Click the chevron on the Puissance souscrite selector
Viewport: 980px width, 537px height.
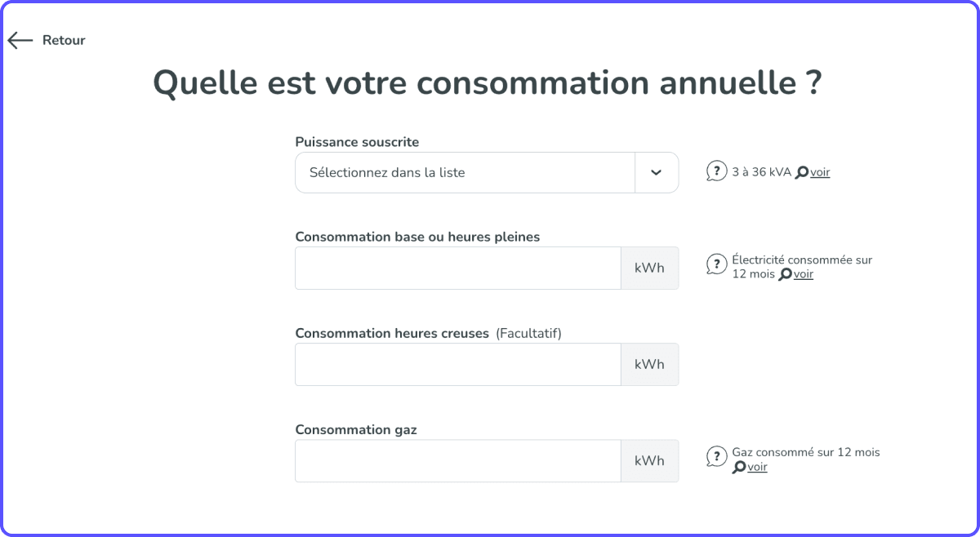(657, 172)
